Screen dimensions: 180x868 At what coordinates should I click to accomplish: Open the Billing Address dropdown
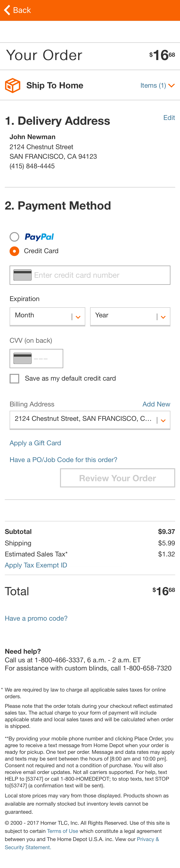[x=89, y=420]
